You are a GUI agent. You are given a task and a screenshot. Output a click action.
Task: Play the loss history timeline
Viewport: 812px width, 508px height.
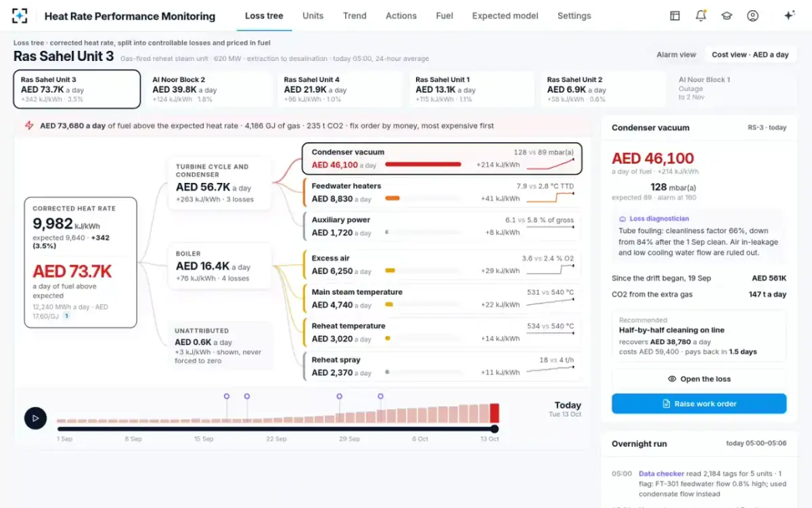(35, 419)
